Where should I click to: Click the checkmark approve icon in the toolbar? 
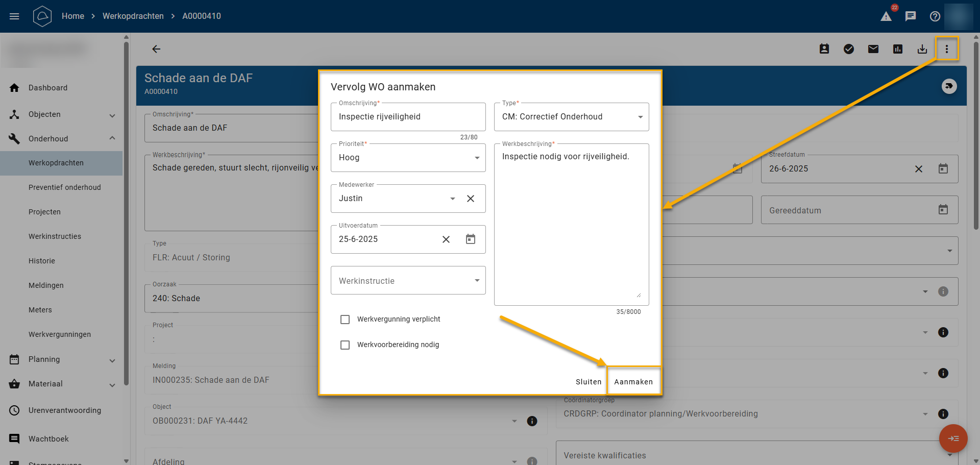tap(848, 49)
